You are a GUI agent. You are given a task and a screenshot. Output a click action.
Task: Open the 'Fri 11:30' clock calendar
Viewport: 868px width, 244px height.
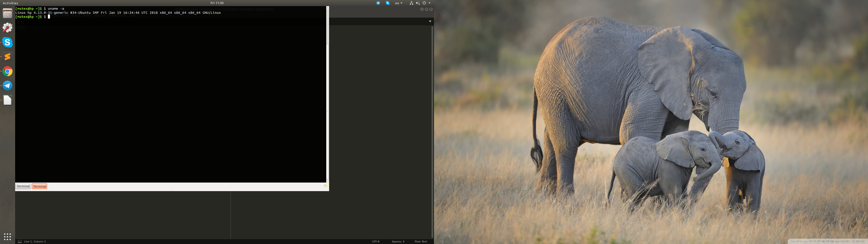217,3
